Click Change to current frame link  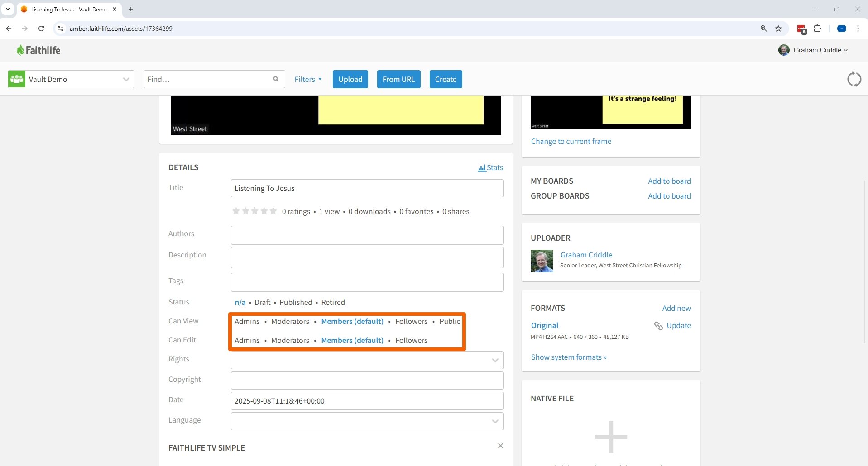[571, 141]
